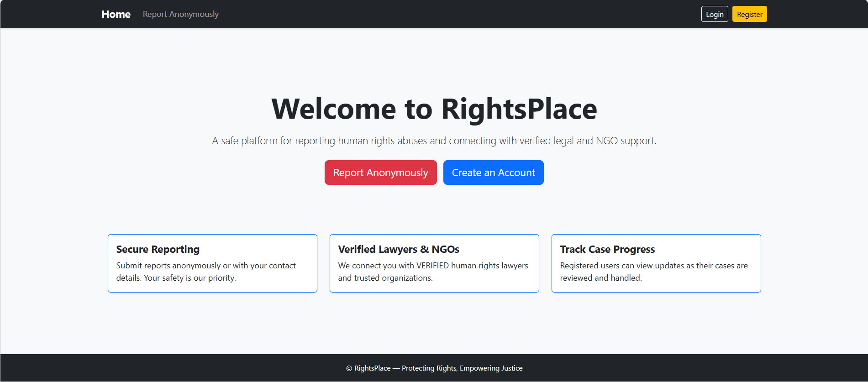Image resolution: width=868 pixels, height=382 pixels.
Task: Click the Welcome to RightsPlace heading
Action: [434, 109]
